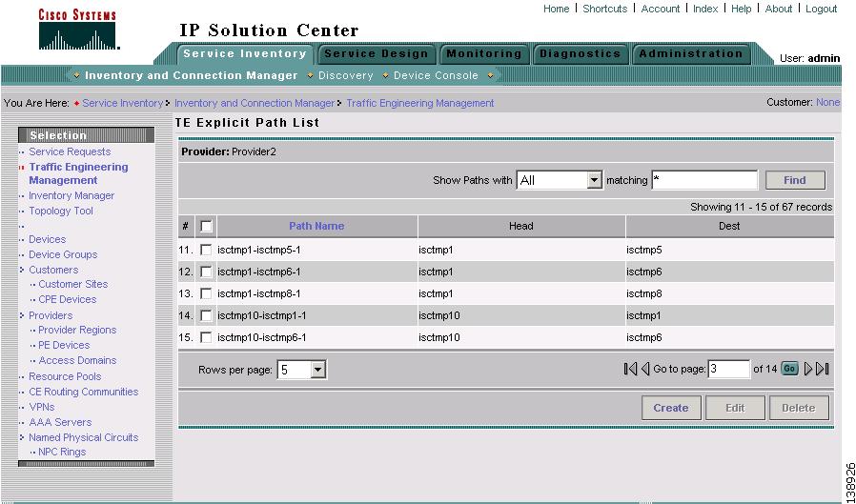Open the Index link
The image size is (856, 504).
pos(705,9)
